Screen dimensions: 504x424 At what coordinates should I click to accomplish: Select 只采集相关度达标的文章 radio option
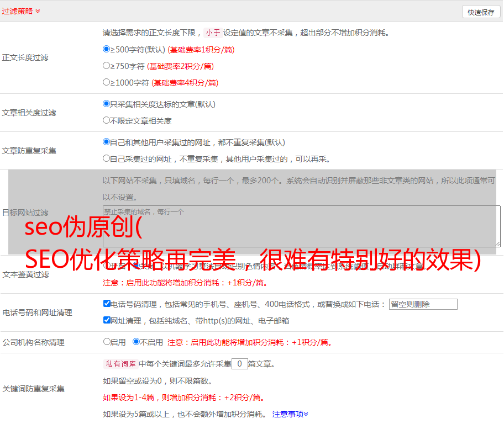tap(107, 103)
